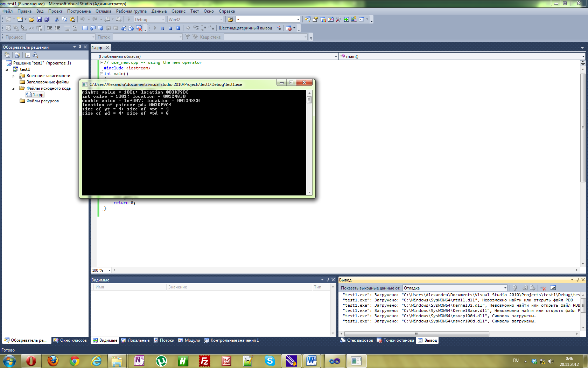Screen dimensions: 588x368
Task: Switch to Контрольные значения 1 tab
Action: pyautogui.click(x=231, y=340)
